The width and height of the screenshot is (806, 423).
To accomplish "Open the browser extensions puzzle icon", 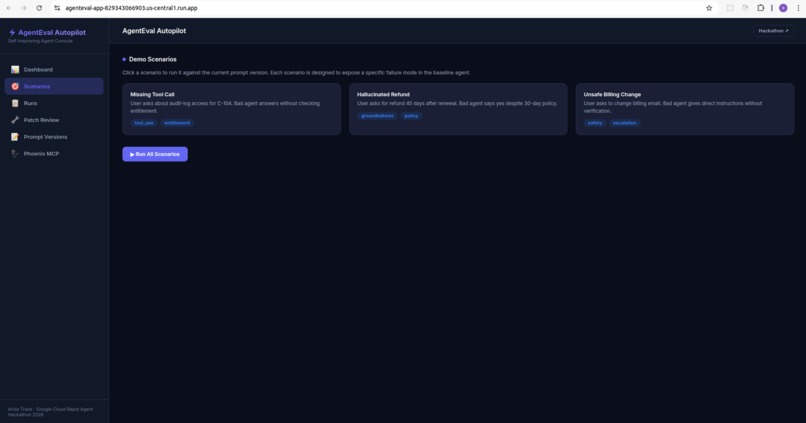I will click(760, 8).
